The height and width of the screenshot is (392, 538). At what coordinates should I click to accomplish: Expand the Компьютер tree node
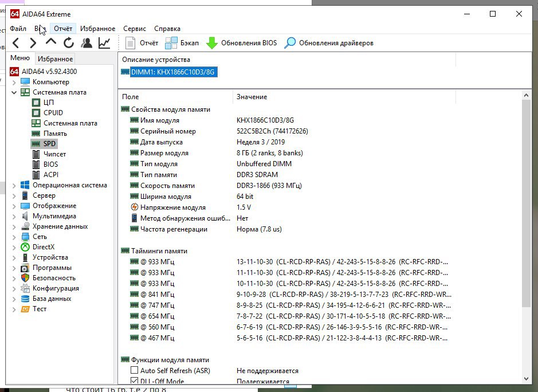[14, 83]
